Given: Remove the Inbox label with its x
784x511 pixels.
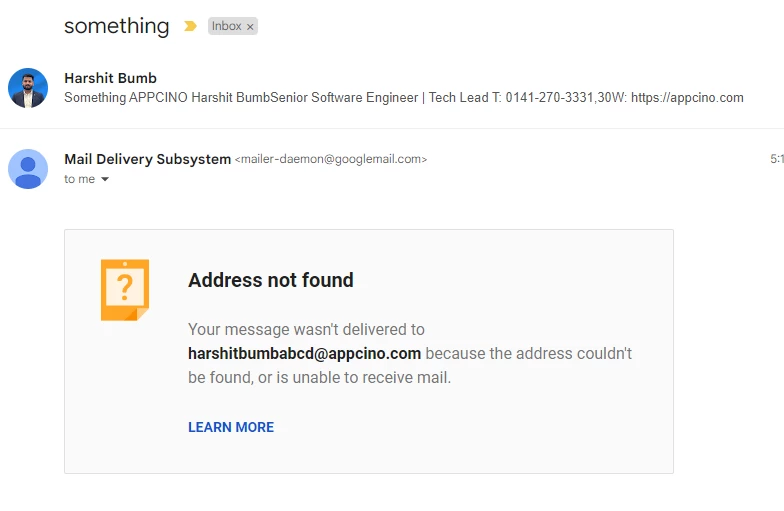Looking at the screenshot, I should click(x=250, y=26).
